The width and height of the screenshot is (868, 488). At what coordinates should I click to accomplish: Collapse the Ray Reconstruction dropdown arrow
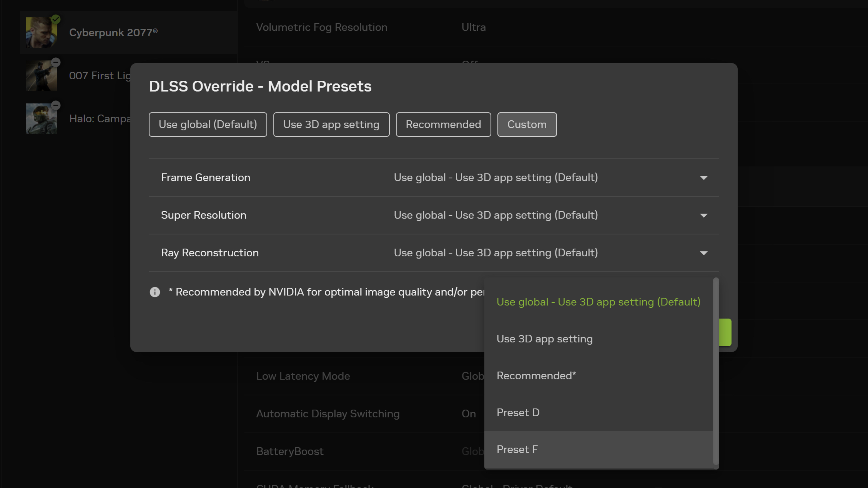pyautogui.click(x=704, y=253)
